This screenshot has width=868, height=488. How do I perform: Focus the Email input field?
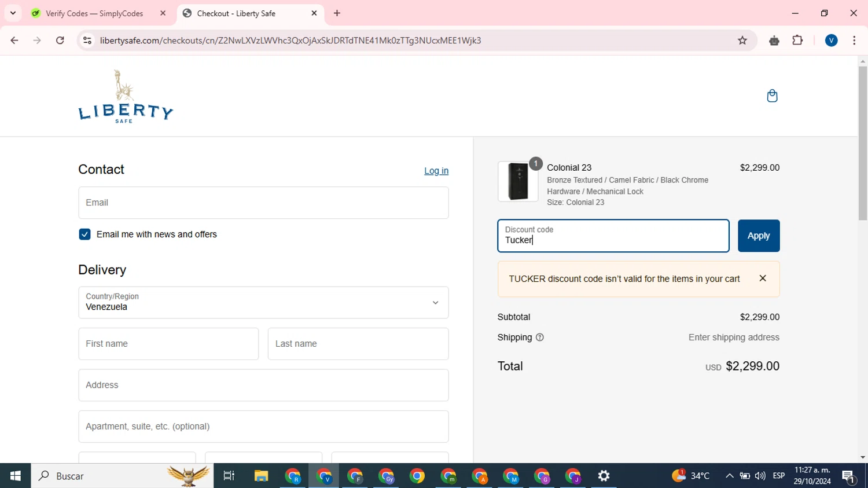263,203
